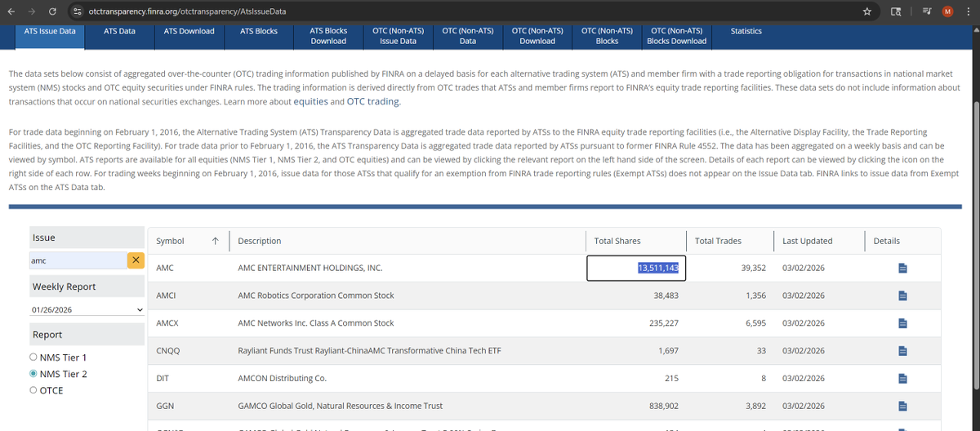980x431 pixels.
Task: Click AMC symbol cell
Action: pyautogui.click(x=164, y=268)
